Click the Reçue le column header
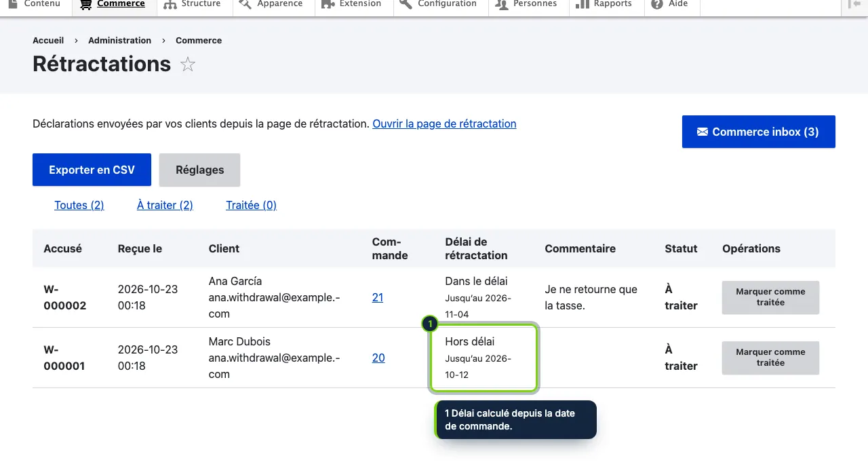This screenshot has height=475, width=868. 140,248
